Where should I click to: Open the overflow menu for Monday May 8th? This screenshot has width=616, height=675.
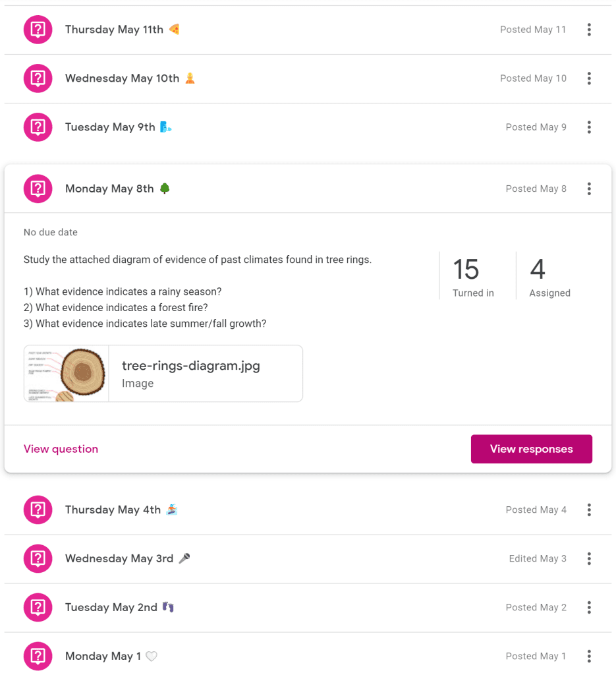(589, 189)
